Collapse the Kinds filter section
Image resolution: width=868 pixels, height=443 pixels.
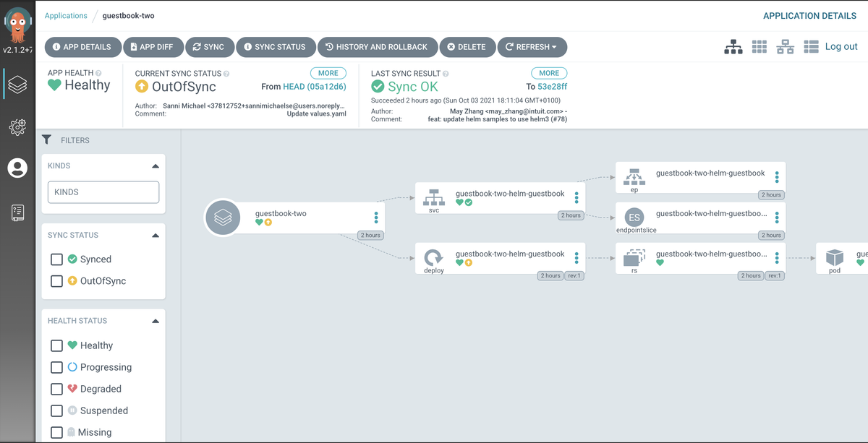(155, 166)
